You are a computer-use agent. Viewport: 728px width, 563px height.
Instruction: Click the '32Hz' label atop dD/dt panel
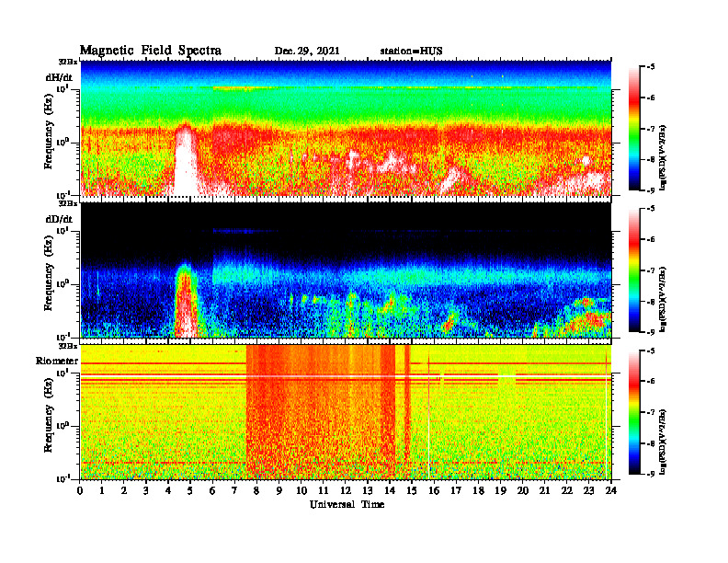coord(68,203)
